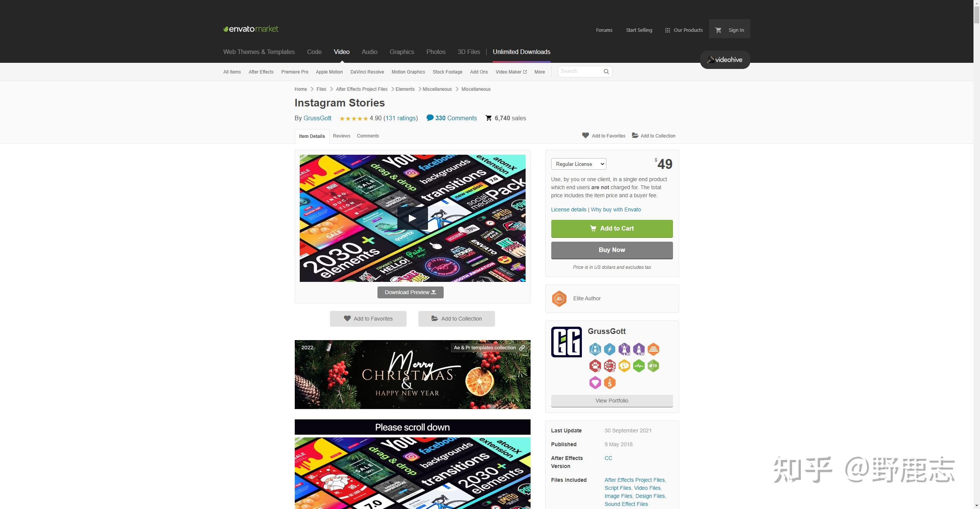Click the search input field
This screenshot has width=980, height=509.
(579, 71)
